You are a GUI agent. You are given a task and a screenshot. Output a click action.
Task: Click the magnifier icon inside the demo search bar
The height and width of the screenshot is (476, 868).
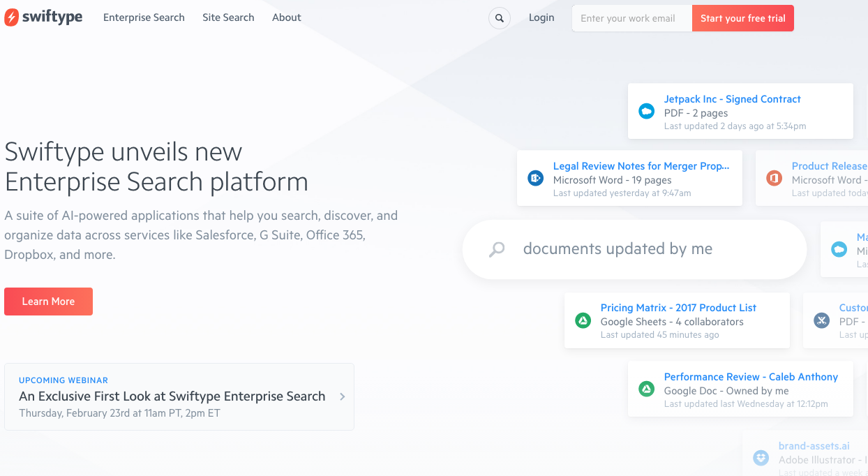click(x=496, y=249)
